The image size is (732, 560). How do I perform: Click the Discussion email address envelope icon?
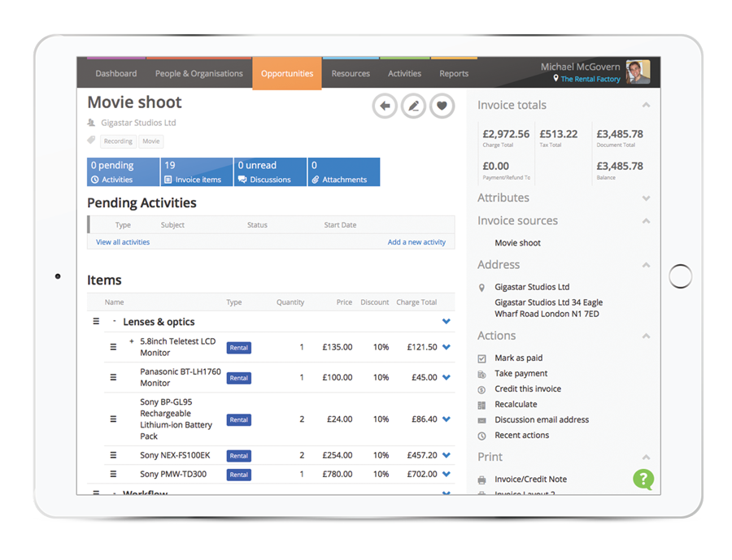tap(481, 420)
